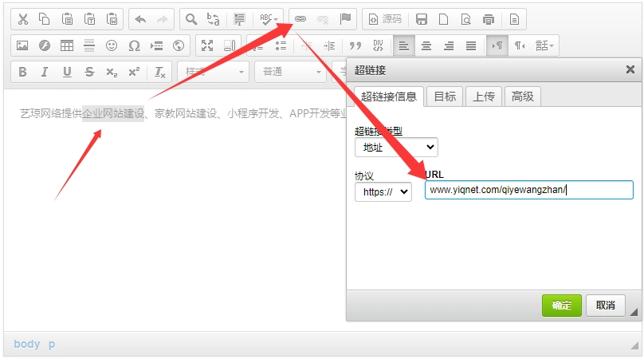Insert a table from the toolbar

[67, 45]
